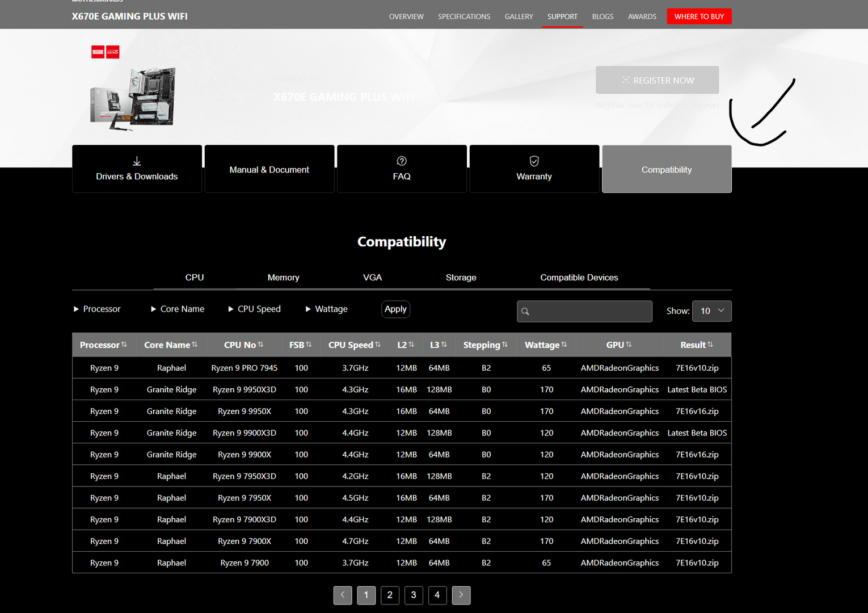Open Manual & Document section

(269, 169)
